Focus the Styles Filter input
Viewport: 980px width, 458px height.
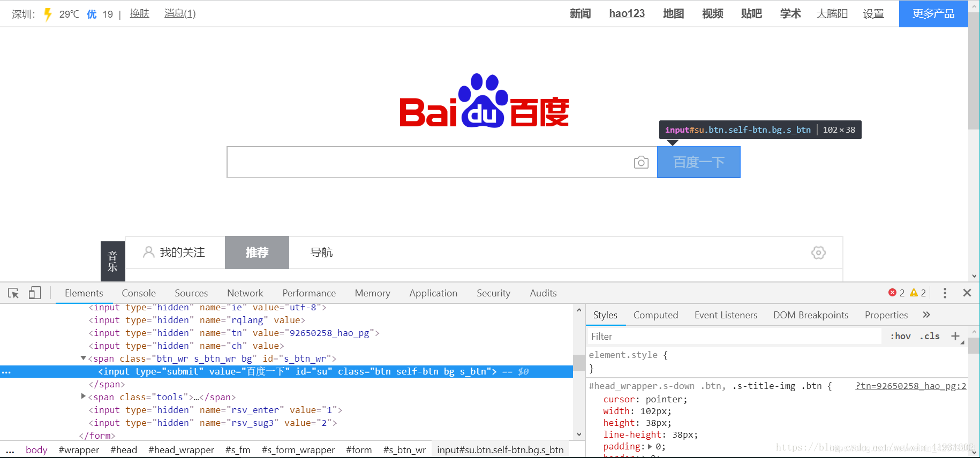click(x=735, y=337)
